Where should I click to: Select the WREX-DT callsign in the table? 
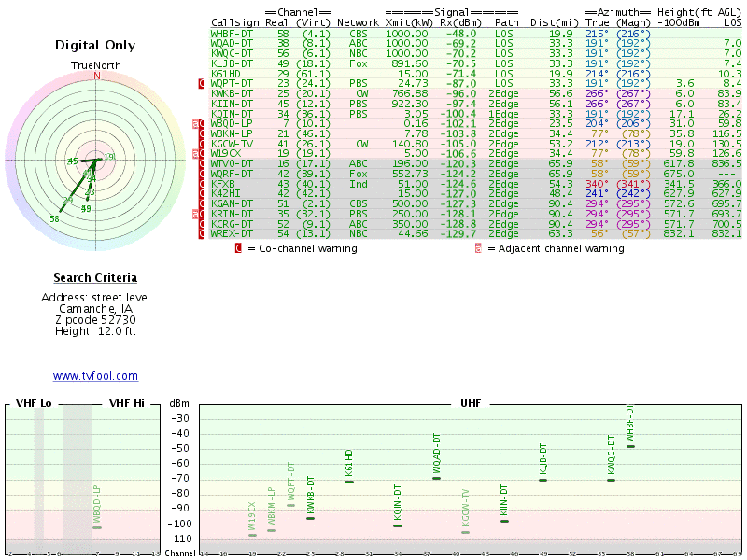[x=232, y=234]
